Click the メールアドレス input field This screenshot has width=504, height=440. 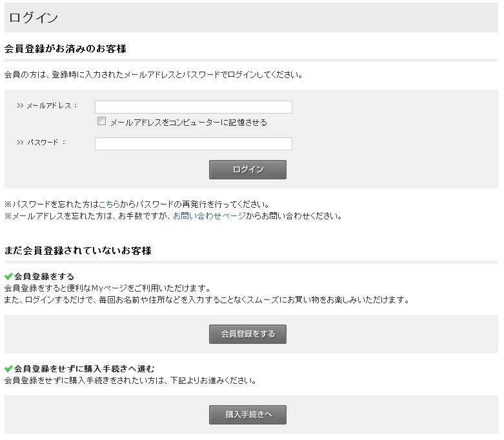click(x=193, y=107)
